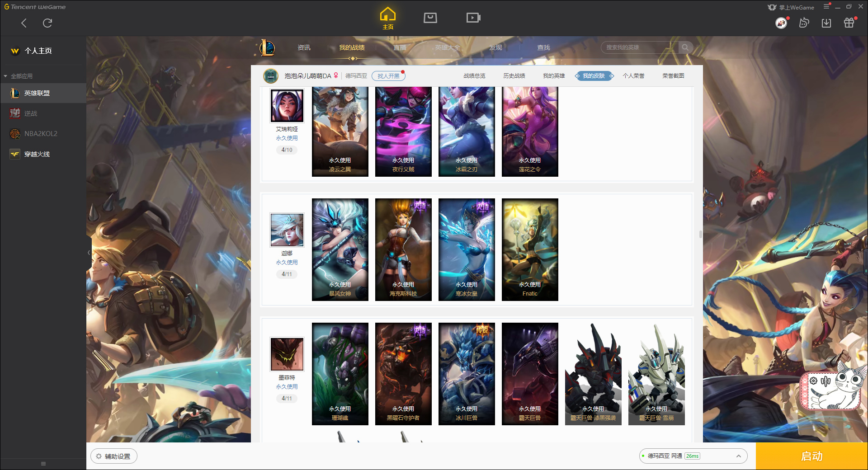Open the 暴风女神 skin card
Viewport: 868px width, 470px height.
[x=340, y=249]
